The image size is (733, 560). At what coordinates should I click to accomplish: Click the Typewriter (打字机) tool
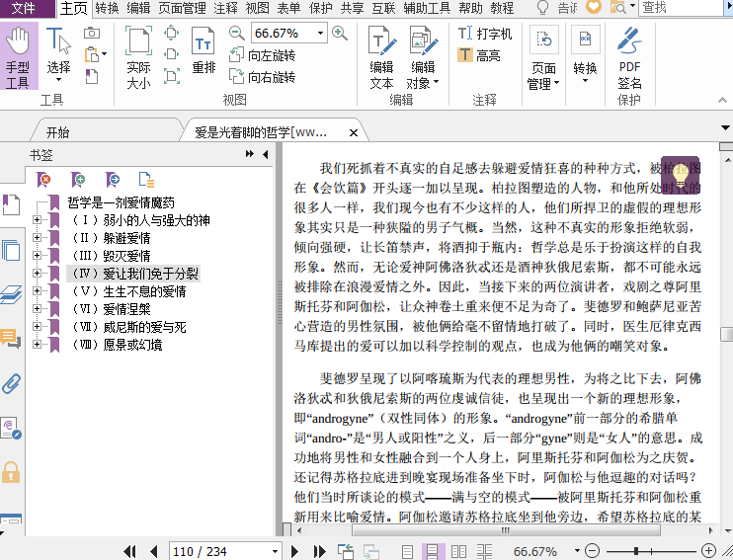tap(485, 34)
